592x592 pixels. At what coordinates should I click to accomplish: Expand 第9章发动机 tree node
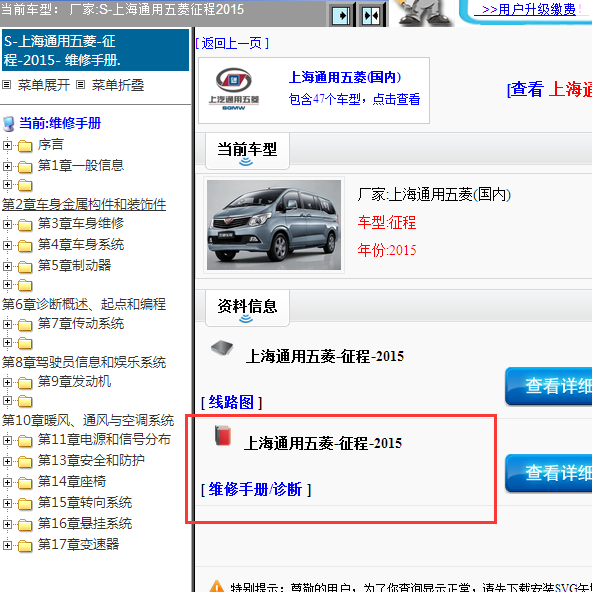(x=7, y=382)
